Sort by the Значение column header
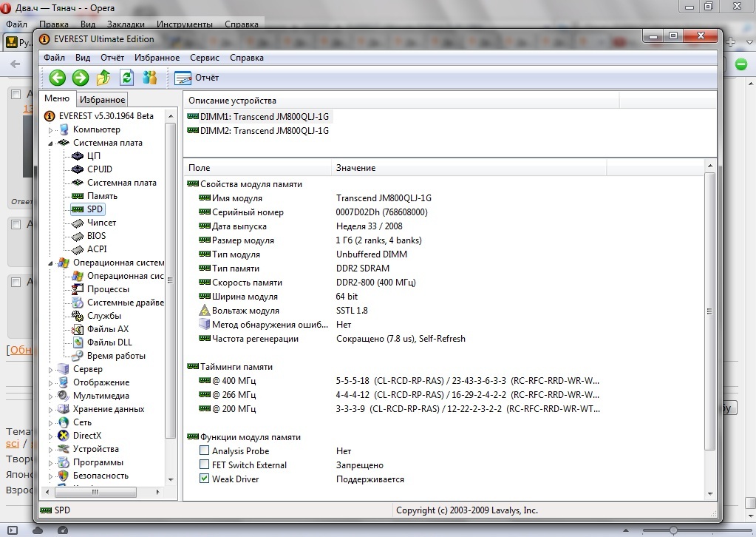The width and height of the screenshot is (756, 537). (x=469, y=168)
